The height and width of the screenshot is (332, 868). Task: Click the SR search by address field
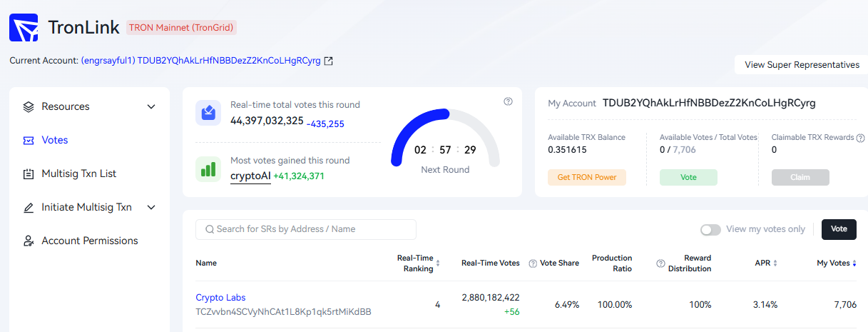(x=306, y=229)
